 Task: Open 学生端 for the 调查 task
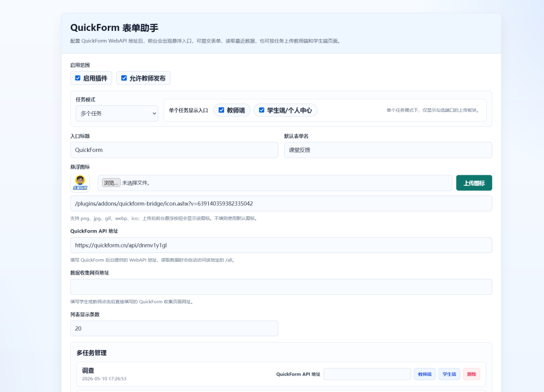449,374
